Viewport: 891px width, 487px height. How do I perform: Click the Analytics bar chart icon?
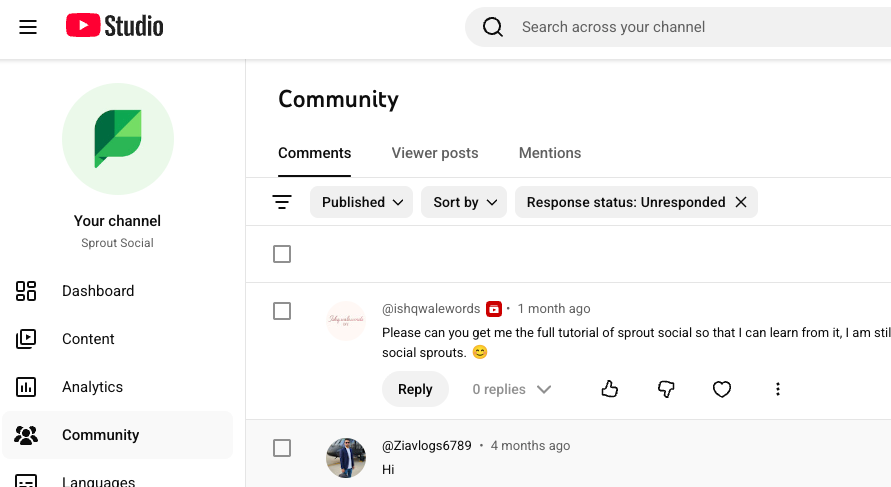[x=26, y=387]
